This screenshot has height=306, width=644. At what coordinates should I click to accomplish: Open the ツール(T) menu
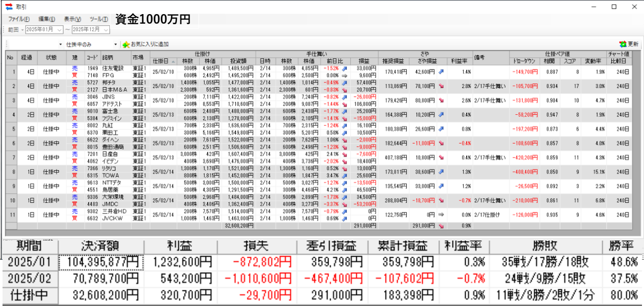99,19
